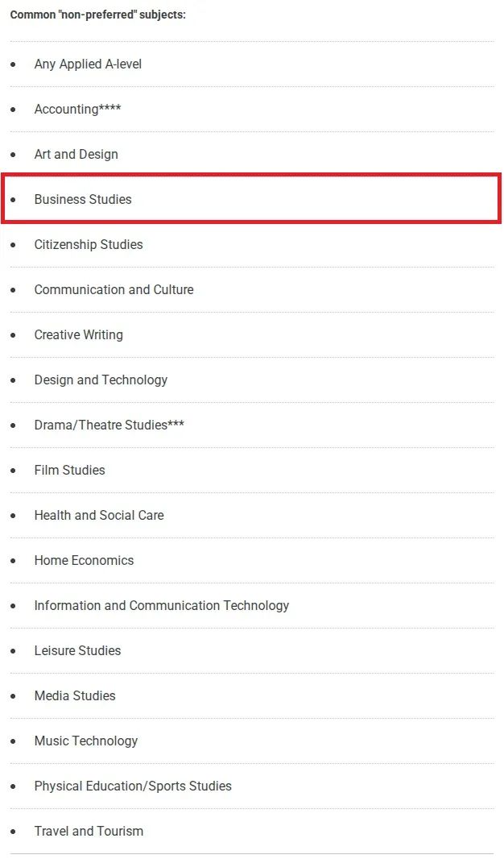Select the Music Technology entry

tap(85, 741)
